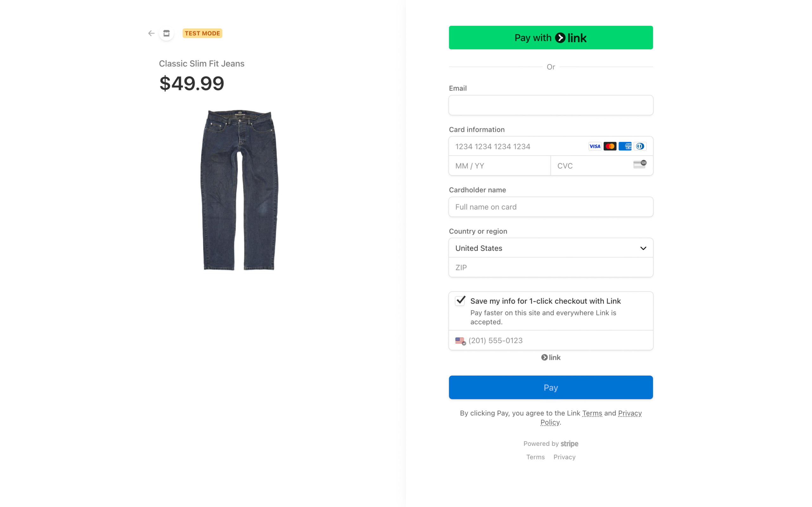Click the footer Terms link

(x=535, y=457)
